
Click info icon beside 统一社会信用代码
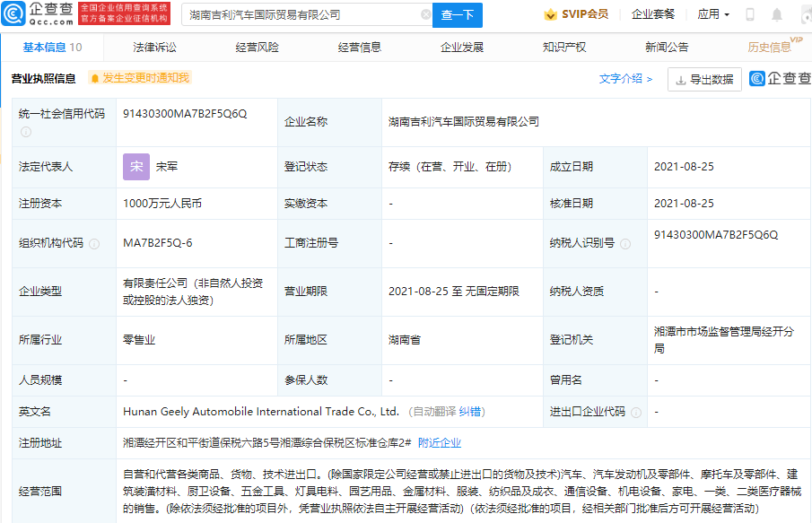[26, 132]
